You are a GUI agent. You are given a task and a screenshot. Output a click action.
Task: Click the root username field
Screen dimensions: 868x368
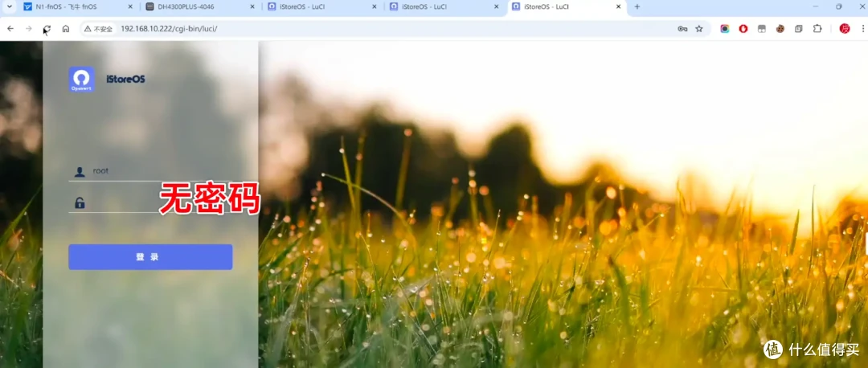click(x=150, y=172)
